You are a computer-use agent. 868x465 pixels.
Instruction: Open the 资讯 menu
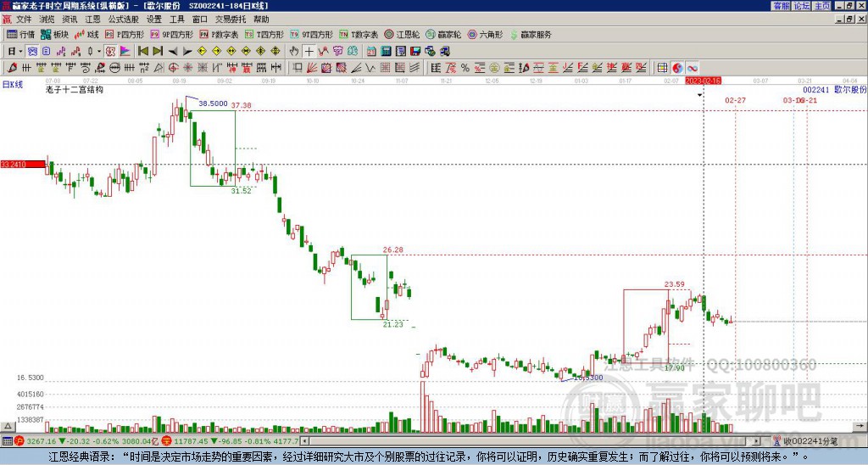[70, 20]
